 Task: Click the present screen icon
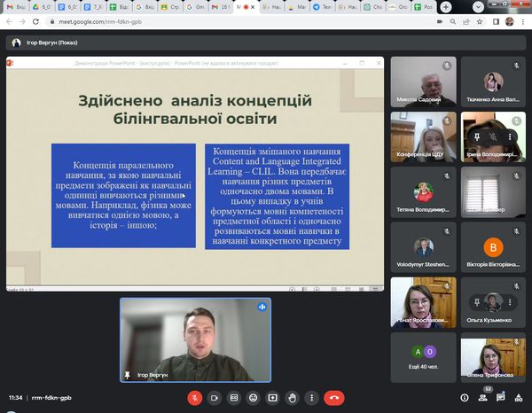coord(273,398)
